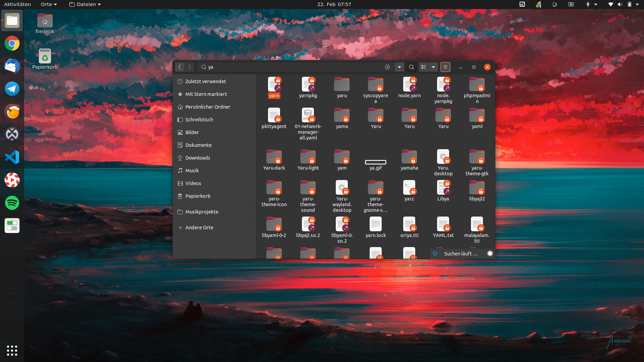Open view options dropdown arrow
Screen dimensions: 644x362
tap(433, 67)
